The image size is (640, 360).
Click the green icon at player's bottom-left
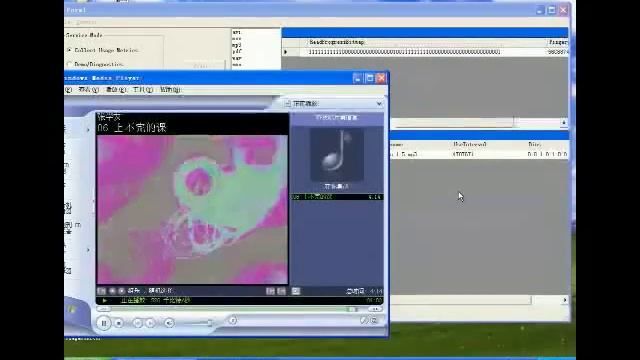click(x=72, y=310)
